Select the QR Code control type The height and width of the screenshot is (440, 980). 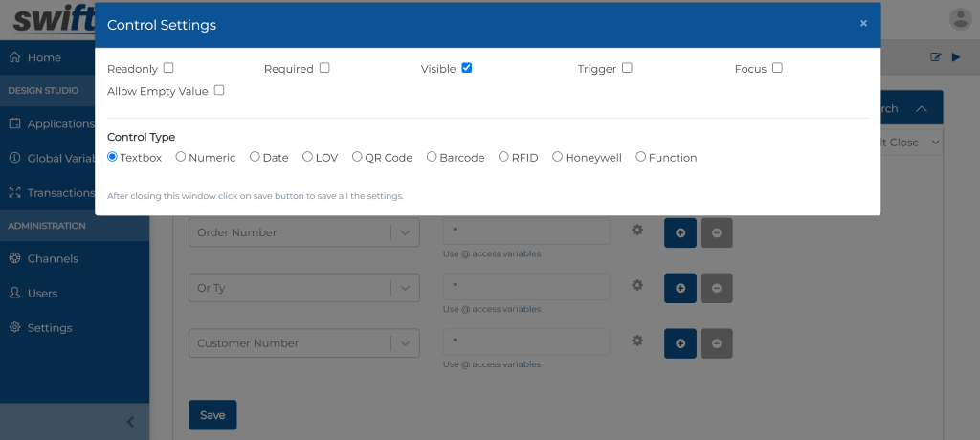[x=357, y=157]
